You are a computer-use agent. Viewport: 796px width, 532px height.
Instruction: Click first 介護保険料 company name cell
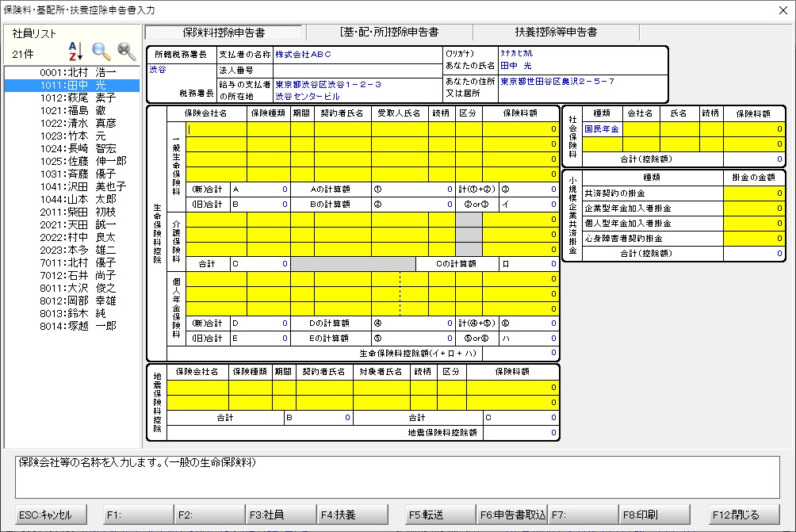pos(216,220)
